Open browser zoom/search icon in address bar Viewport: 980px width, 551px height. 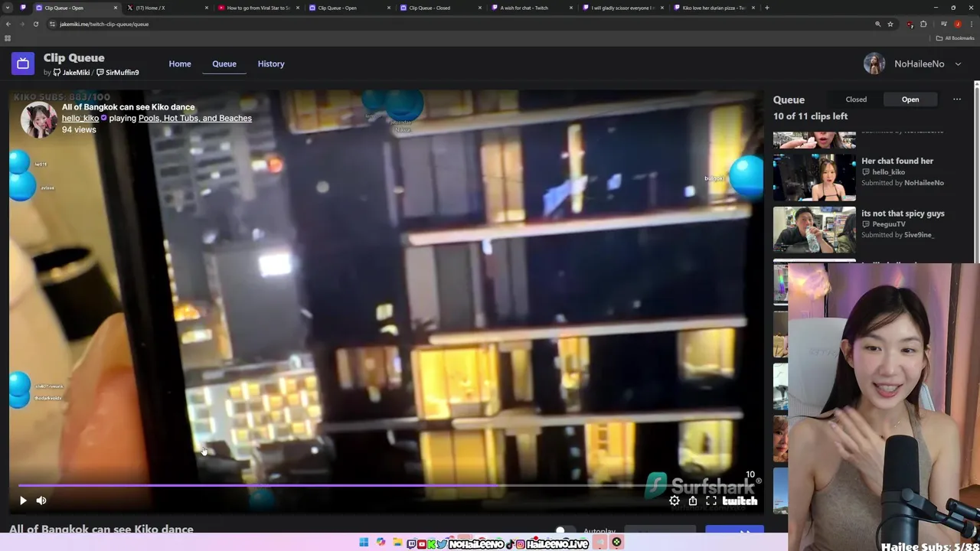coord(878,24)
